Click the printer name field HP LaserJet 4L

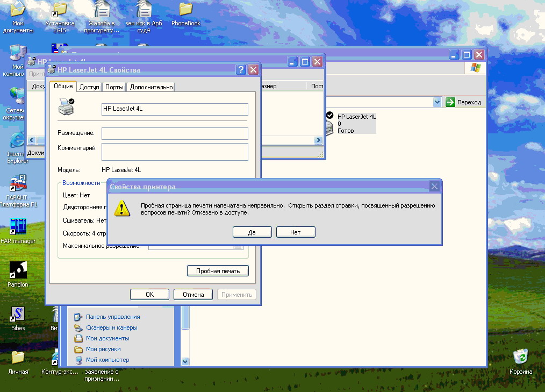[x=175, y=109]
